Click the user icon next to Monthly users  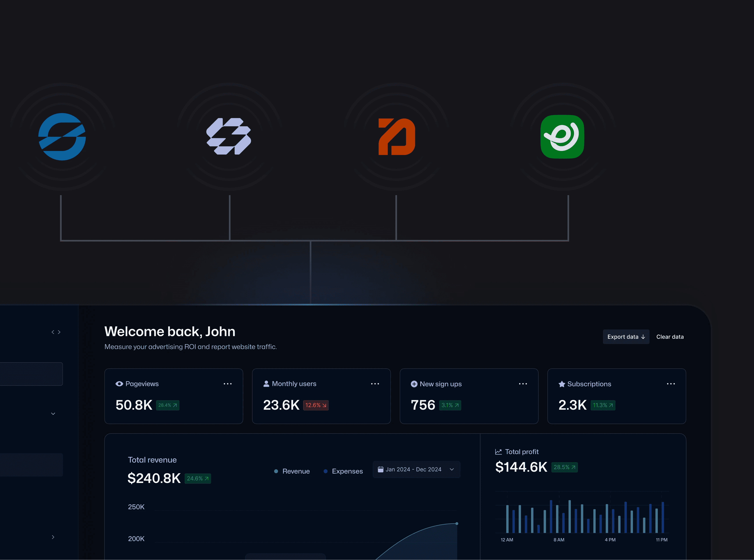pyautogui.click(x=266, y=384)
